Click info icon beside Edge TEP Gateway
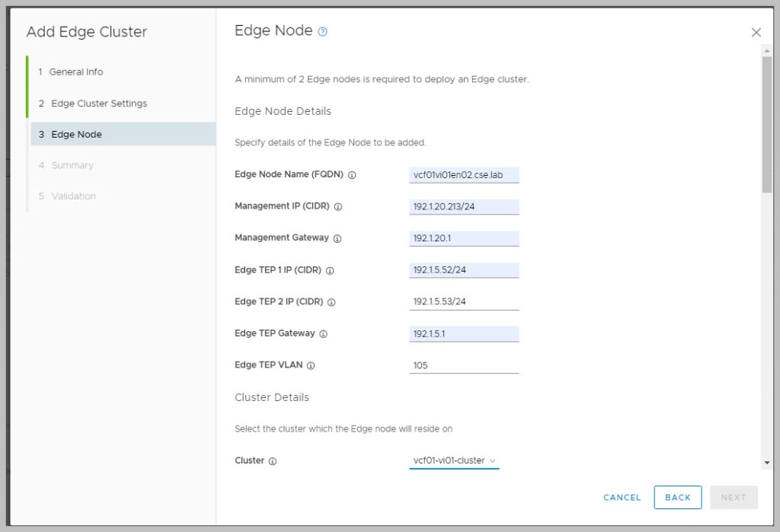 pyautogui.click(x=323, y=334)
